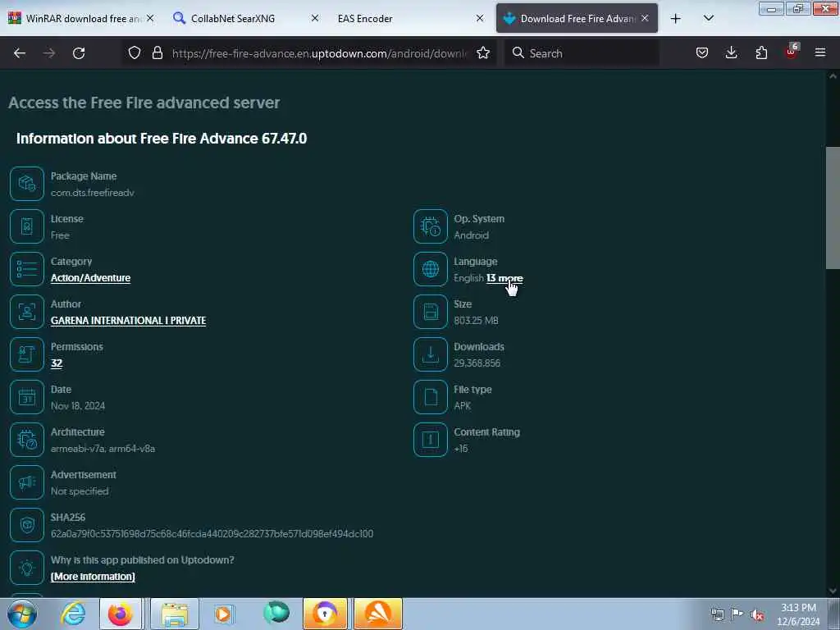The image size is (840, 630).
Task: Click the scrollbar up arrow
Action: point(833,76)
